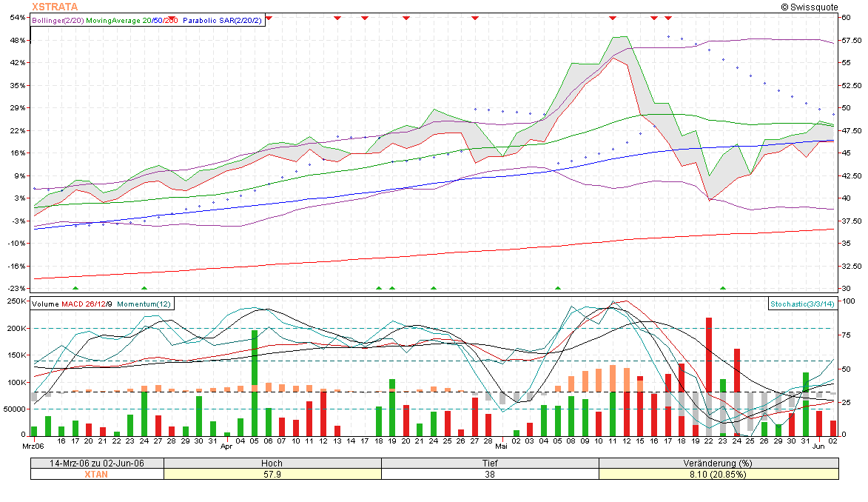Click the Jun month label

(x=818, y=446)
